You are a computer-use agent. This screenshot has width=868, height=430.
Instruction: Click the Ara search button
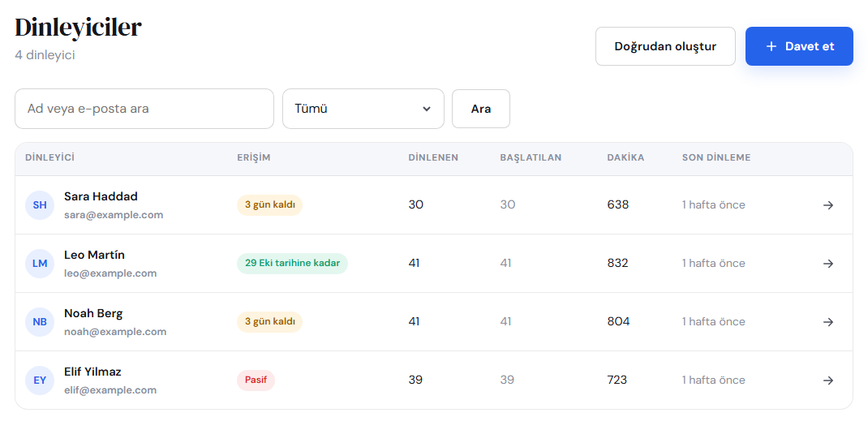[481, 109]
